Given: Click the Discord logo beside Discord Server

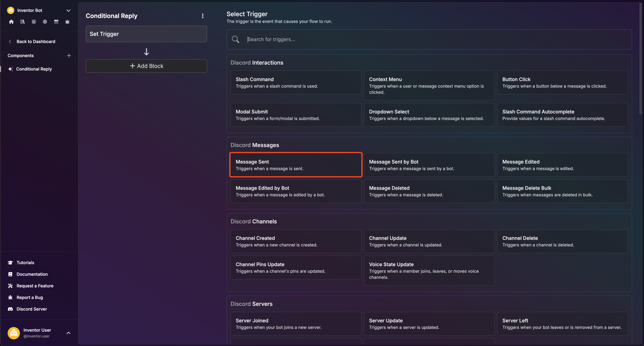Looking at the screenshot, I should (x=10, y=309).
